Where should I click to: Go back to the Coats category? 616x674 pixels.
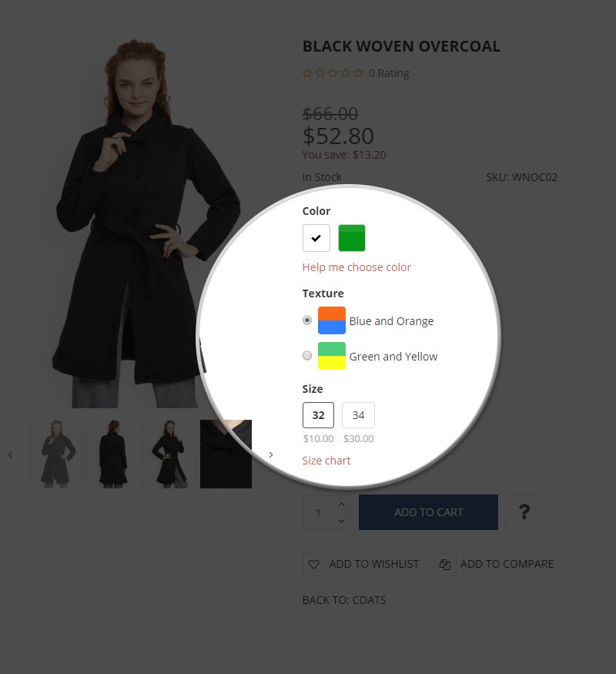point(344,600)
